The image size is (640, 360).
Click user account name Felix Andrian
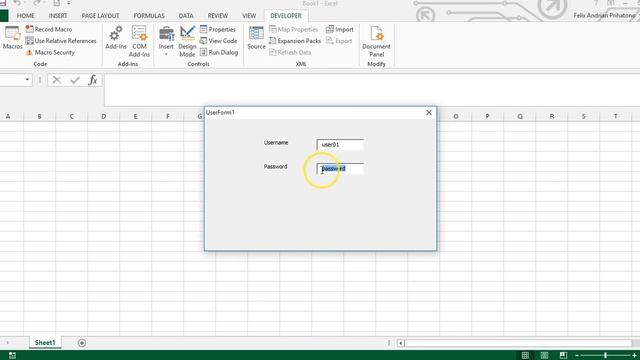point(604,16)
